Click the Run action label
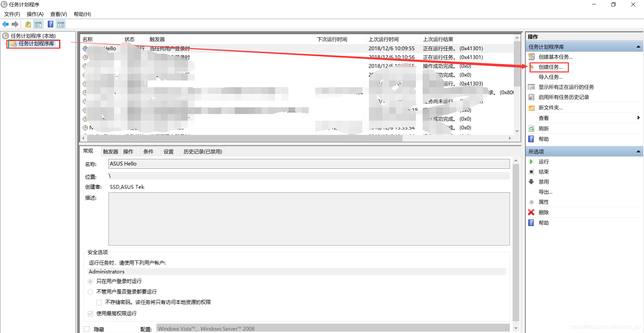This screenshot has height=333, width=644. pos(544,162)
